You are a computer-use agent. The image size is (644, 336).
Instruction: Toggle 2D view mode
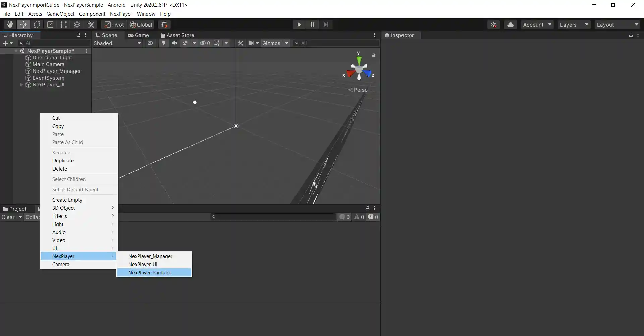pyautogui.click(x=150, y=43)
